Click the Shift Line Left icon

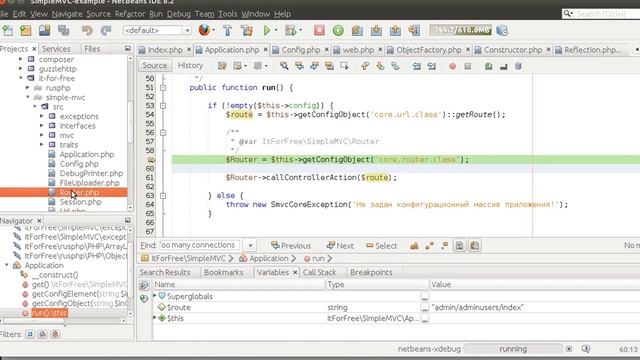[x=416, y=66]
